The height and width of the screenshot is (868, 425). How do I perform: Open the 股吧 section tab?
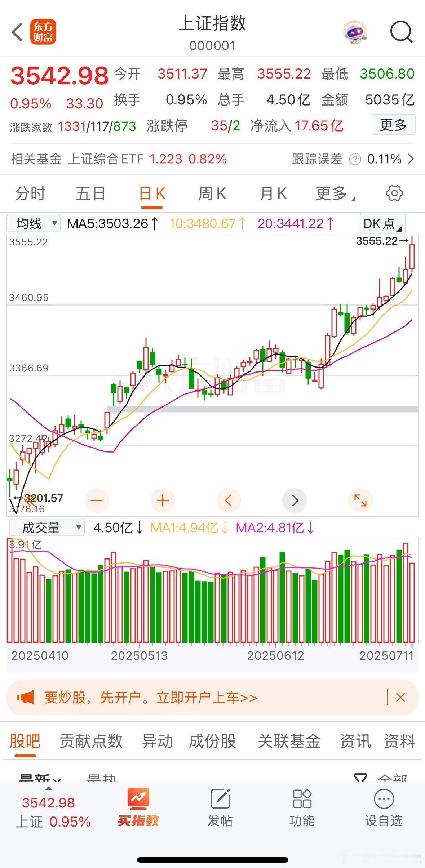25,741
